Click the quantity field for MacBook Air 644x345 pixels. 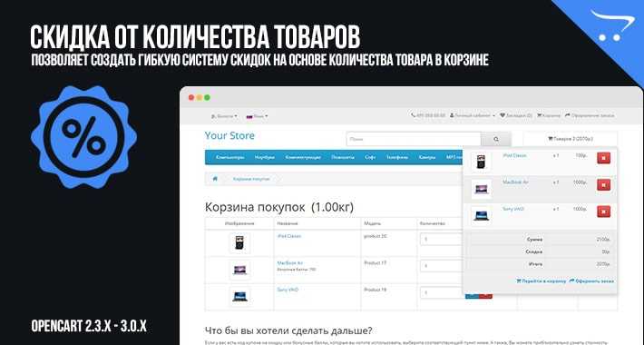point(442,266)
